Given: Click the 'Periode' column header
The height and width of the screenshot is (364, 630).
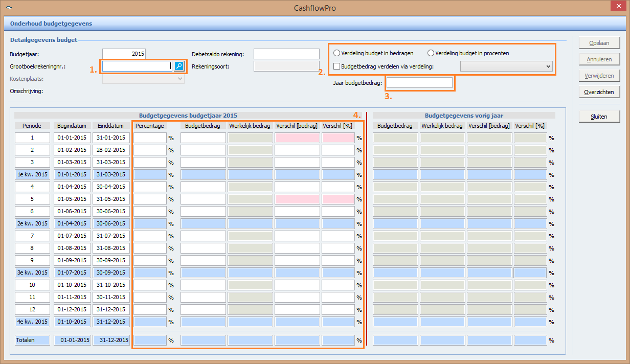Looking at the screenshot, I should click(x=32, y=126).
